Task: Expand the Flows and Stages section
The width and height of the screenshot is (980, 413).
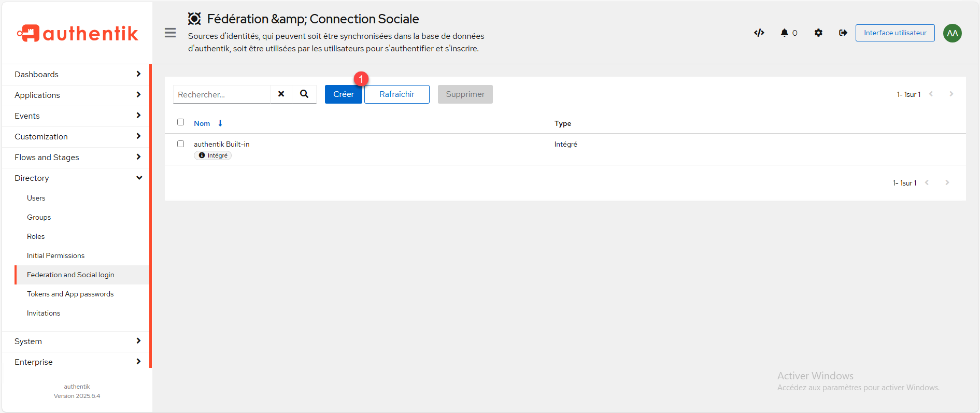Action: 77,158
